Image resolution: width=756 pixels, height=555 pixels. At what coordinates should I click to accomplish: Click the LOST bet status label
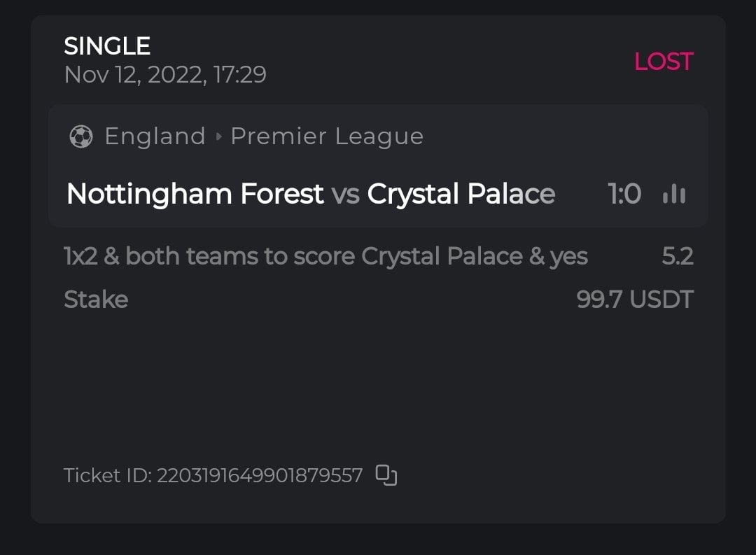[663, 62]
